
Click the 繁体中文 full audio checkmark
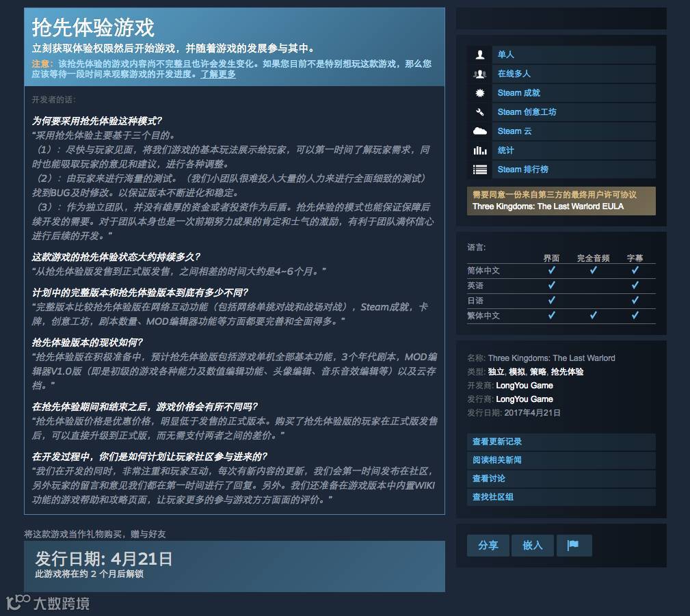pos(593,315)
